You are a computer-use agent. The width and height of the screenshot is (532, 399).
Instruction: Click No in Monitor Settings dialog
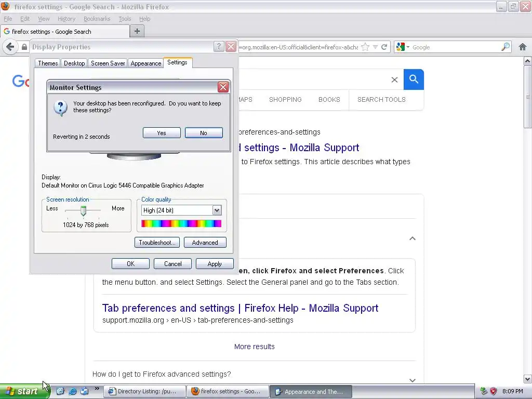204,132
